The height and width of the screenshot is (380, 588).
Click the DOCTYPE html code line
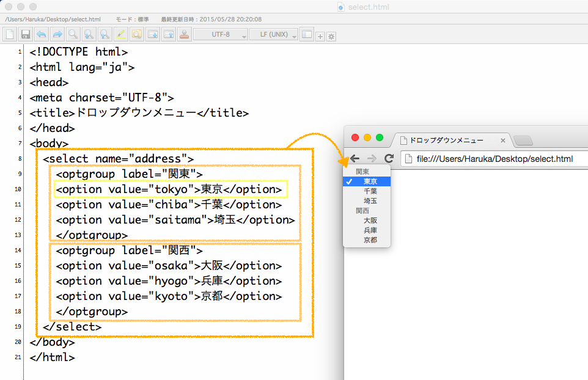point(79,52)
